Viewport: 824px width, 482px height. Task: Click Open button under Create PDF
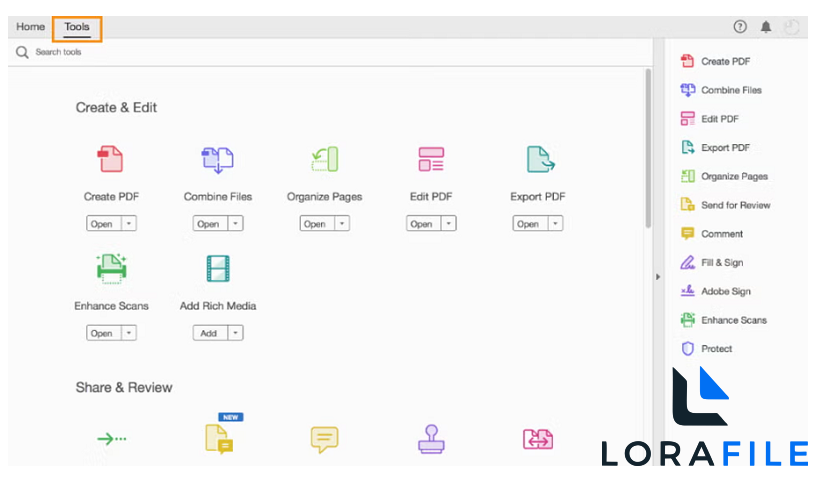coord(104,223)
